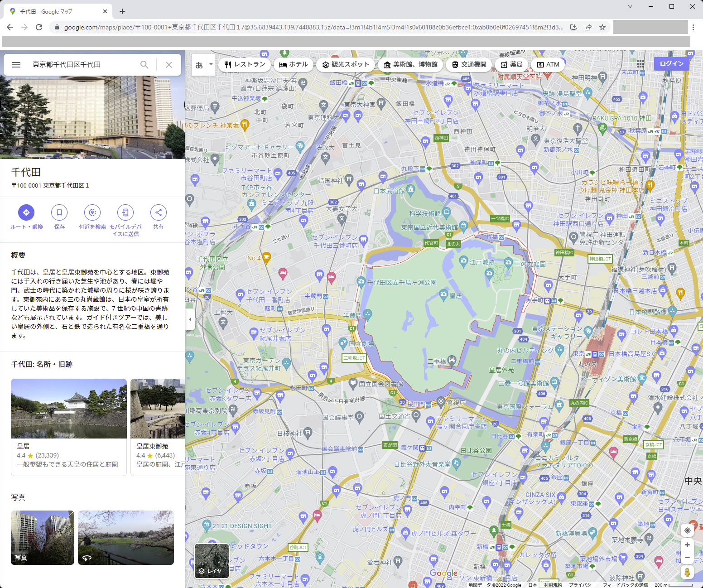This screenshot has height=588, width=703.
Task: Click the Street View pegman icon
Action: pyautogui.click(x=687, y=572)
